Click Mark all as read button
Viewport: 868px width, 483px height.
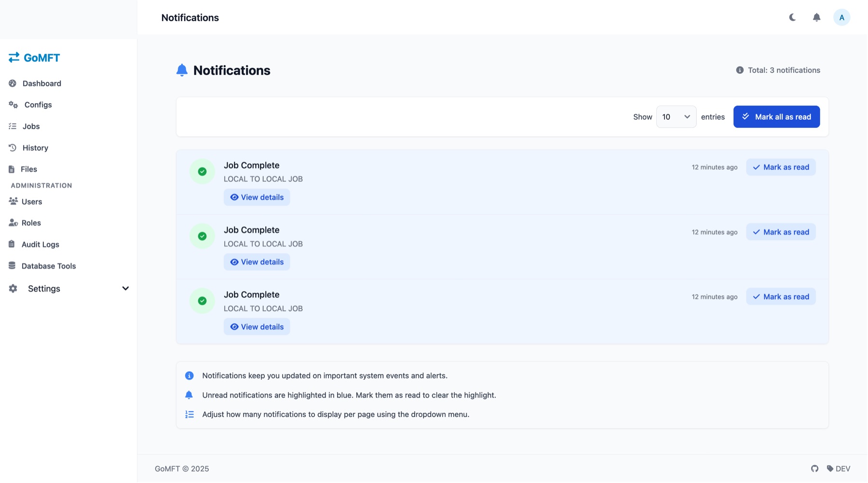[x=776, y=117]
